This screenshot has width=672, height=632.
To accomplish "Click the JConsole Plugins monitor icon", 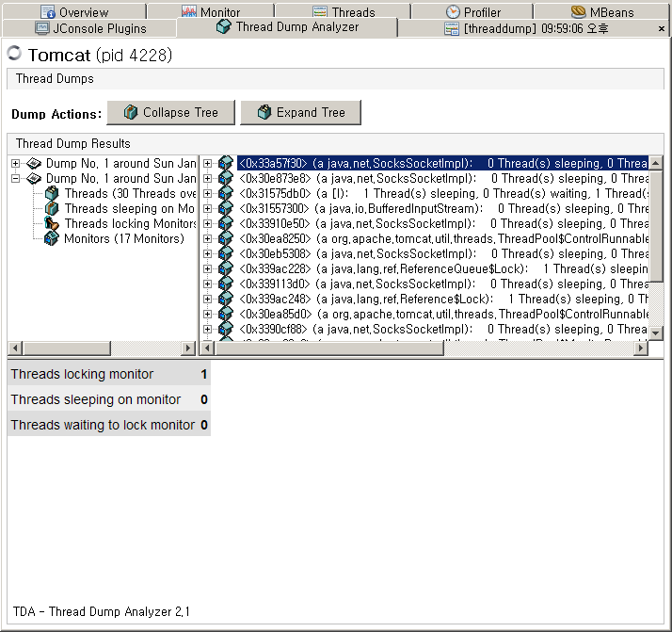I will [42, 28].
